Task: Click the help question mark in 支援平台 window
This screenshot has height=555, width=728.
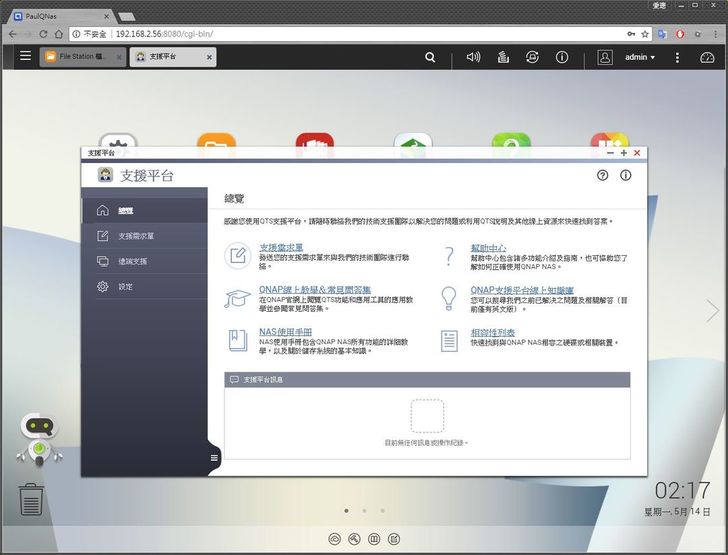Action: click(x=602, y=175)
